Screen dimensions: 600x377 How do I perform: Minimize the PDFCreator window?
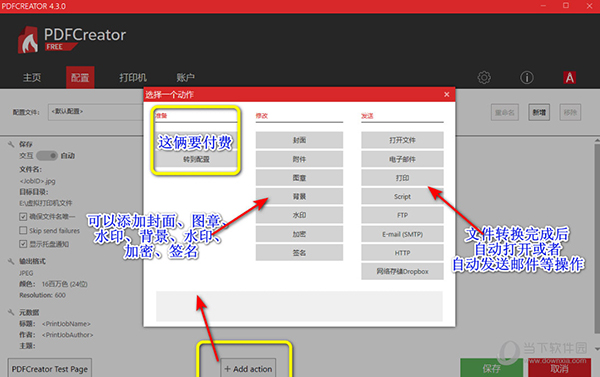coord(543,5)
